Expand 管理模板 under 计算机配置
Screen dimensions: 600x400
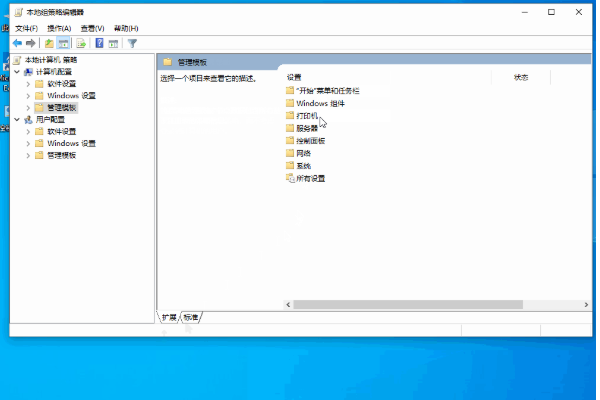click(28, 108)
